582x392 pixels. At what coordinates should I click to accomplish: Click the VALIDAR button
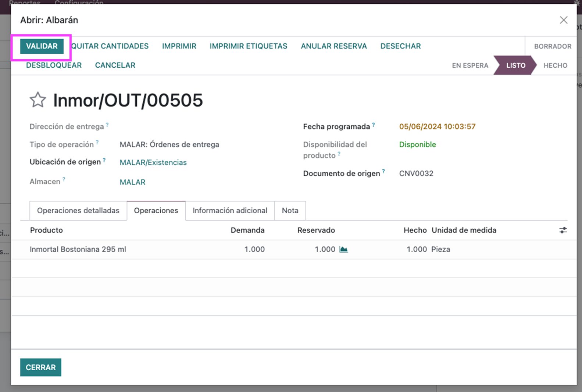coord(42,46)
